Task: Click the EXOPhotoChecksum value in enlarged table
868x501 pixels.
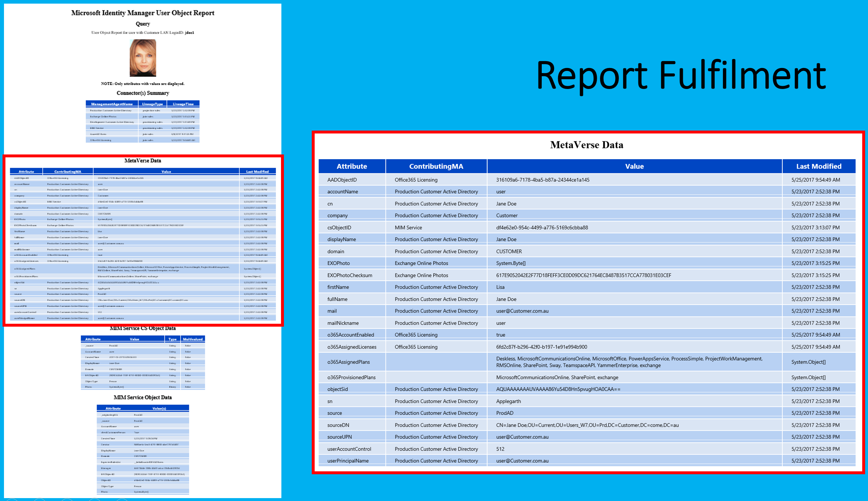Action: pos(583,275)
